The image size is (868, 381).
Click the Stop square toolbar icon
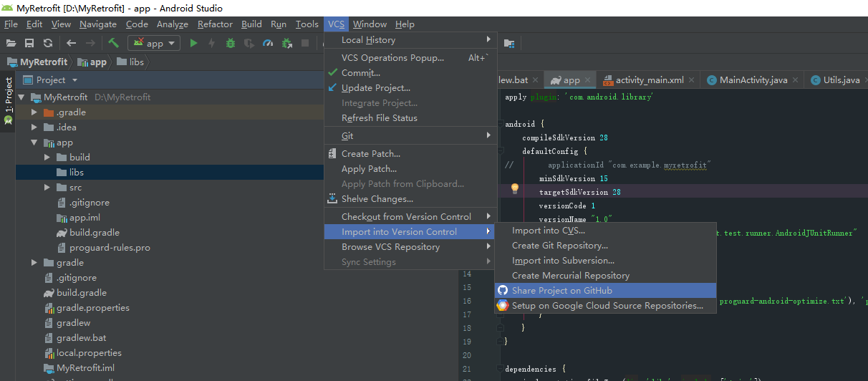click(x=305, y=43)
